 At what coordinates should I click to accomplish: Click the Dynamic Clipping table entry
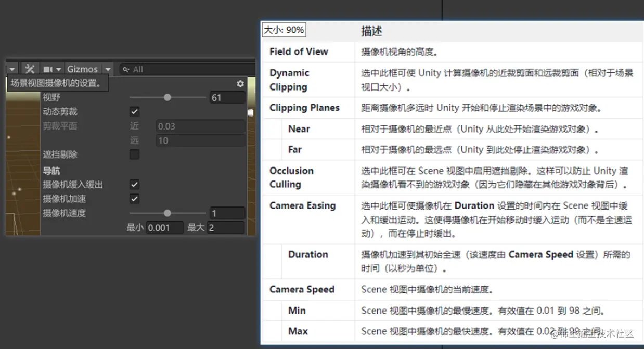289,80
